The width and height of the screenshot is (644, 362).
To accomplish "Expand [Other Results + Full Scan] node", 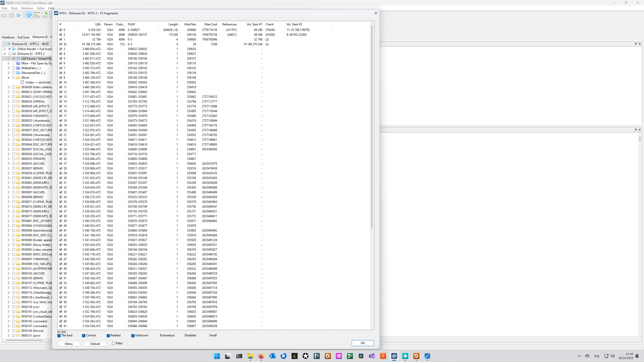I will [x=5, y=49].
